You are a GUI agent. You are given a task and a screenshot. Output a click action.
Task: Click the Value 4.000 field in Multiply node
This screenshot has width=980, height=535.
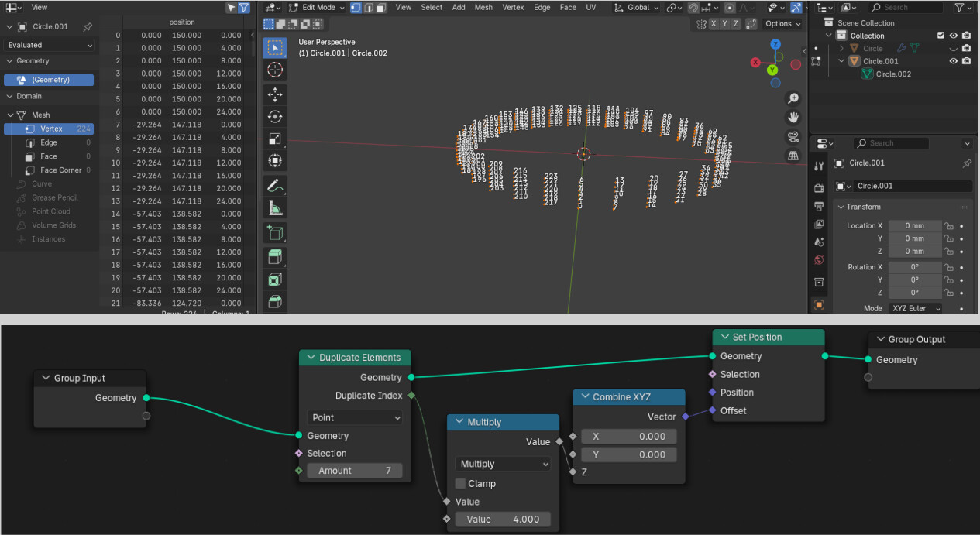coord(503,520)
